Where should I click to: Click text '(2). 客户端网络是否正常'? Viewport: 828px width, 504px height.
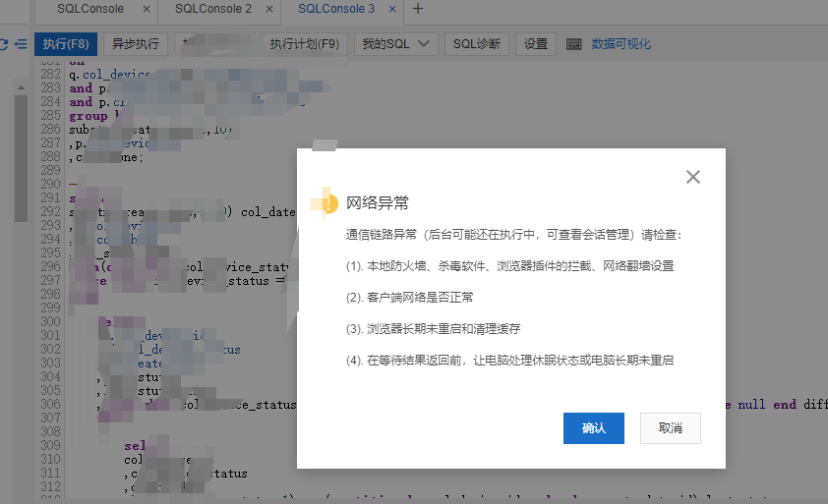coord(409,297)
